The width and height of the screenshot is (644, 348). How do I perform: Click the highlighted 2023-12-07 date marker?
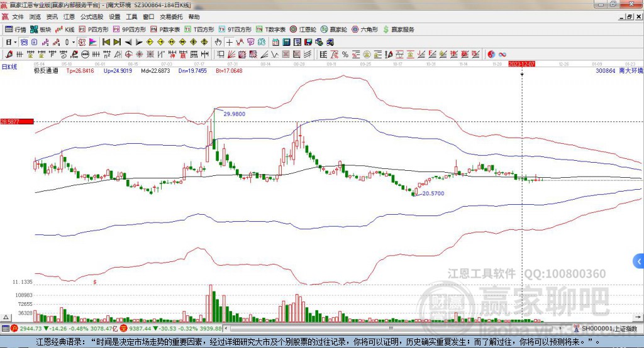pos(521,64)
